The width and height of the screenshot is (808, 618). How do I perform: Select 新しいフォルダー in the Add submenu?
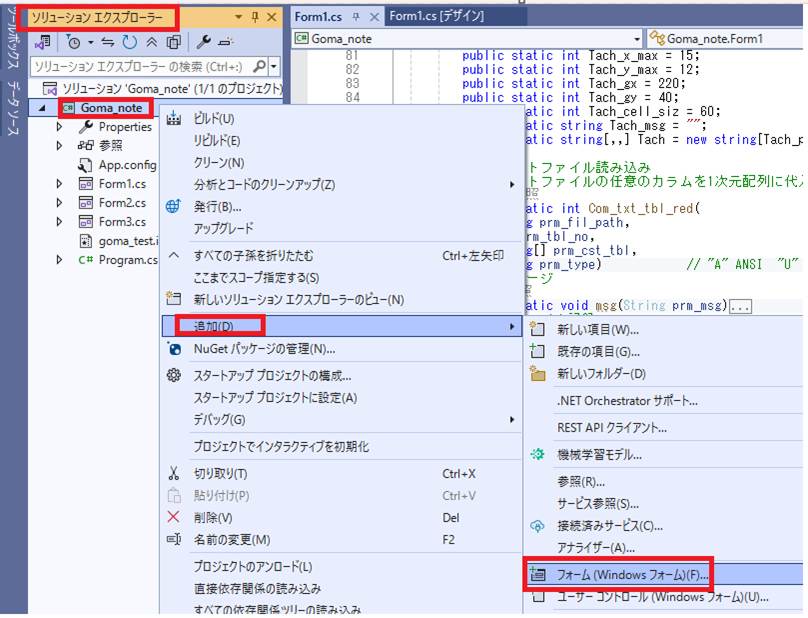coord(600,373)
